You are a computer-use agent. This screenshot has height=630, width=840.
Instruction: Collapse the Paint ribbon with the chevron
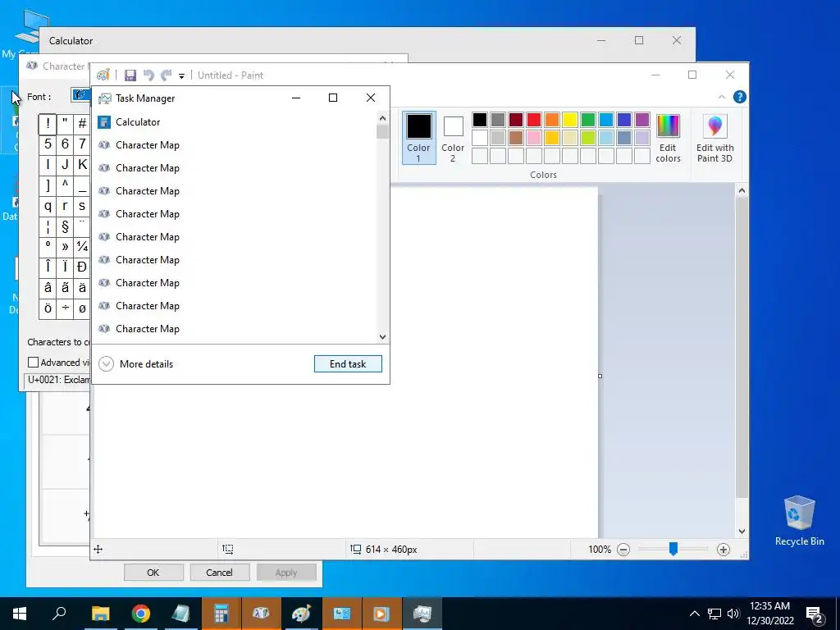click(722, 97)
